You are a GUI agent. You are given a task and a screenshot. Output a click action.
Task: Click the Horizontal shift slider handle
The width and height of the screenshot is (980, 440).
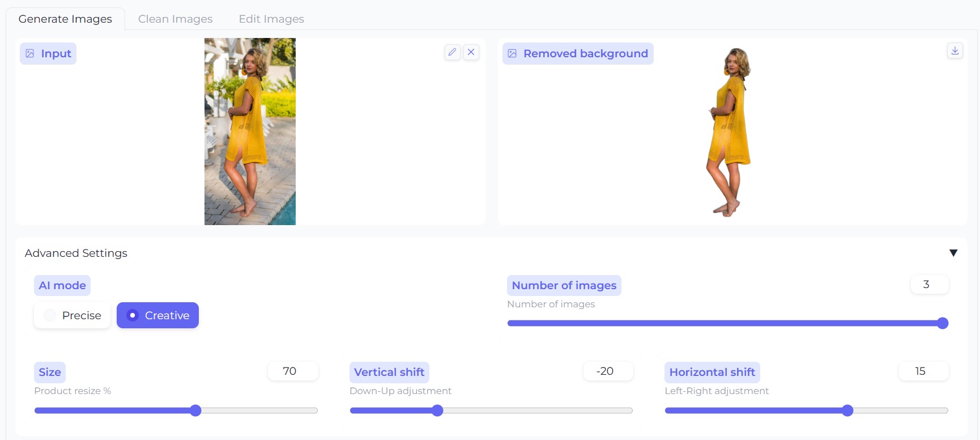click(x=847, y=411)
